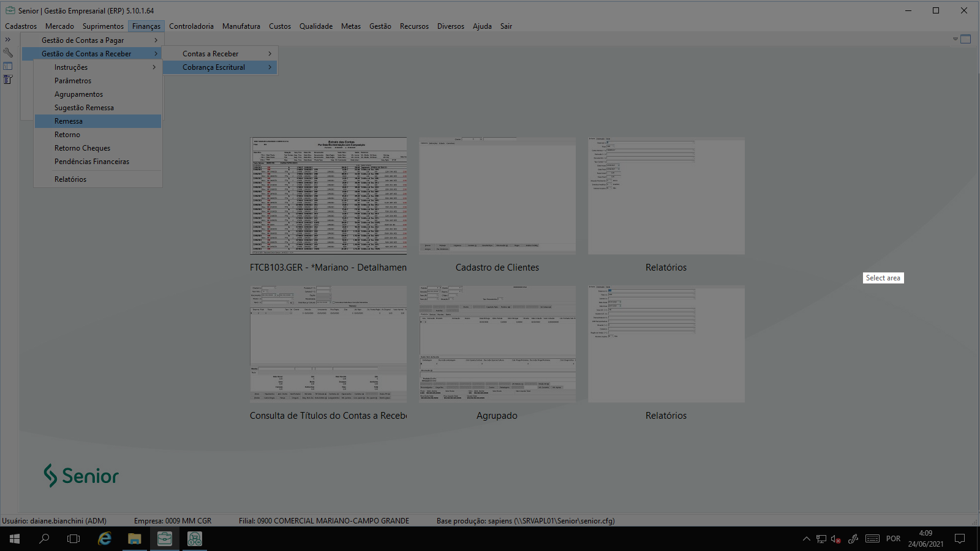Choose Parâmetros from the menu
The height and width of the screenshot is (551, 980).
(x=98, y=81)
